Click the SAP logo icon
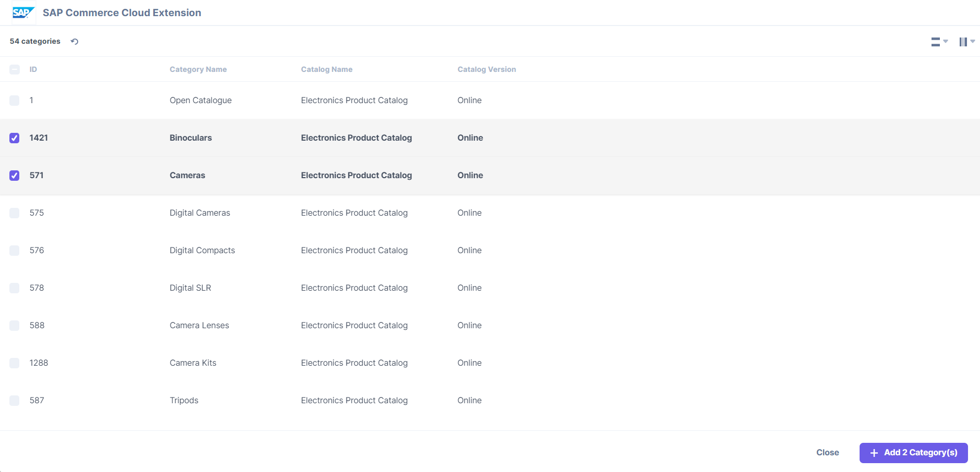Image resolution: width=980 pixels, height=472 pixels. 23,13
